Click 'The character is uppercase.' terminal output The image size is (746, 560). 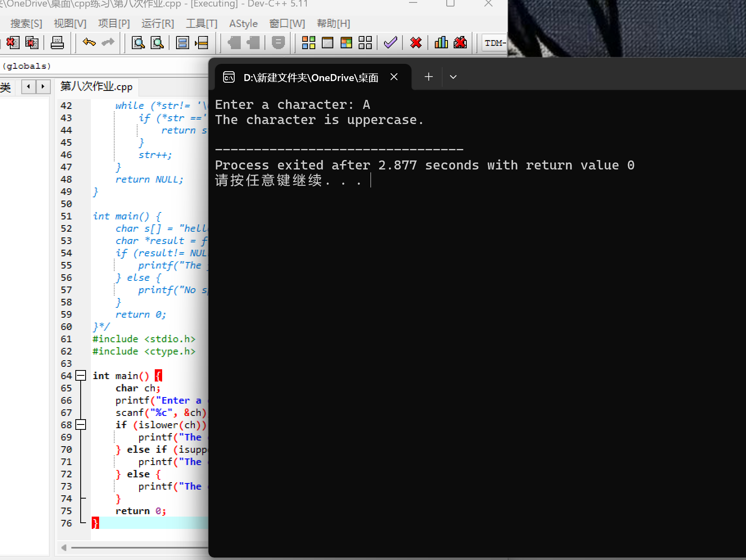coord(319,120)
